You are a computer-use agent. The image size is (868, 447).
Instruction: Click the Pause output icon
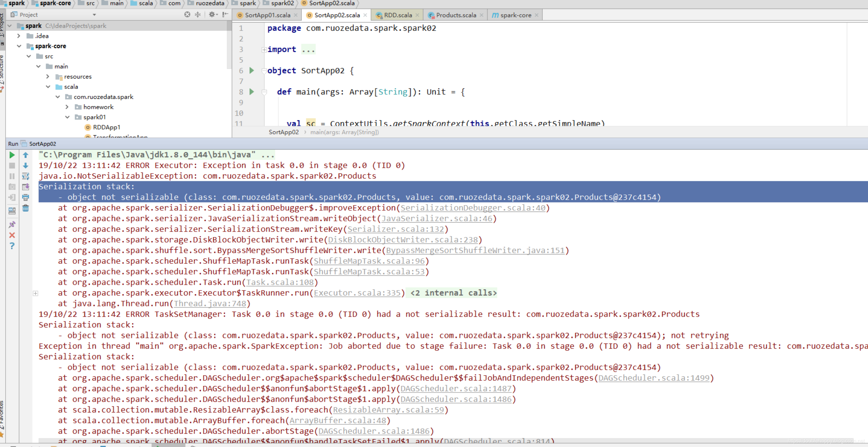coord(12,176)
